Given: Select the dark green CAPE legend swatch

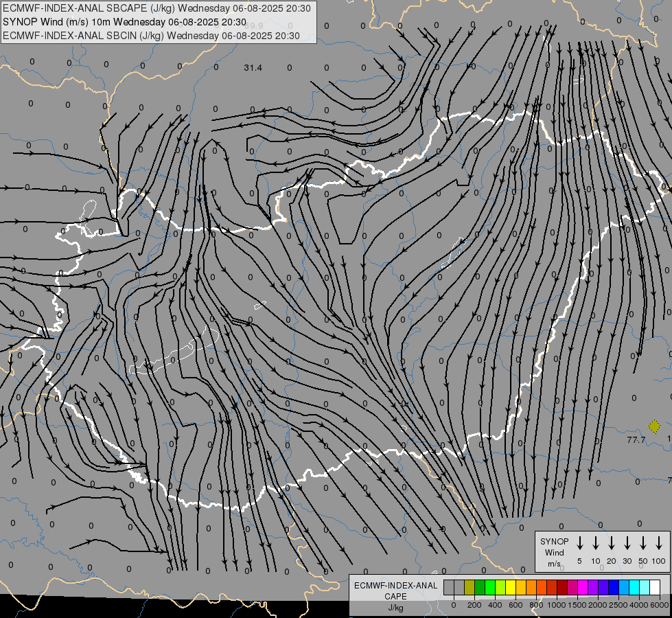Looking at the screenshot, I should pyautogui.click(x=480, y=587).
